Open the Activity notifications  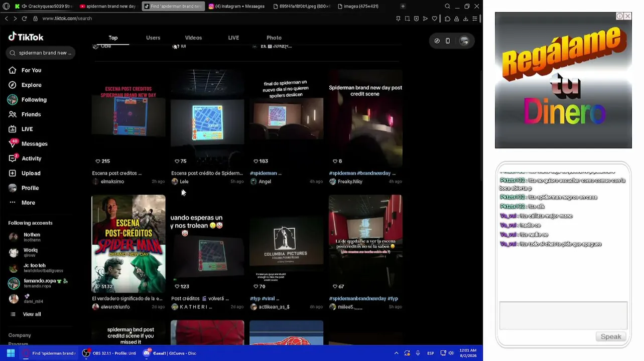pos(25,158)
